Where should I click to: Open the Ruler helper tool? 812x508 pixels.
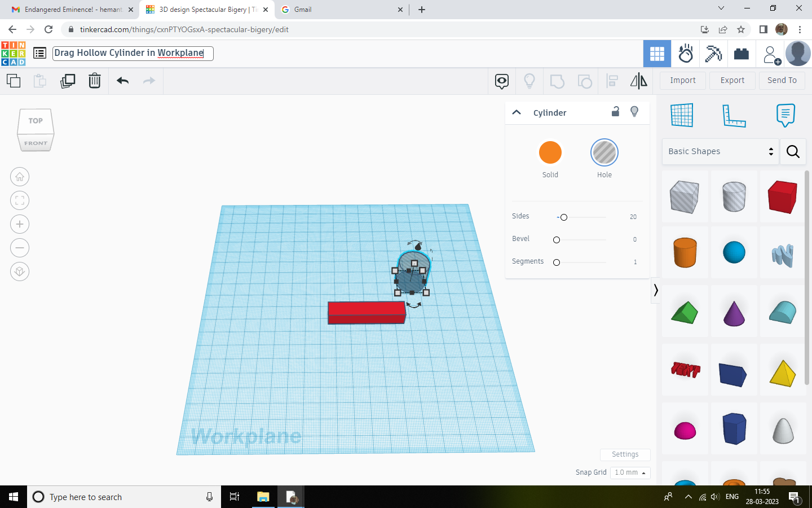click(734, 116)
